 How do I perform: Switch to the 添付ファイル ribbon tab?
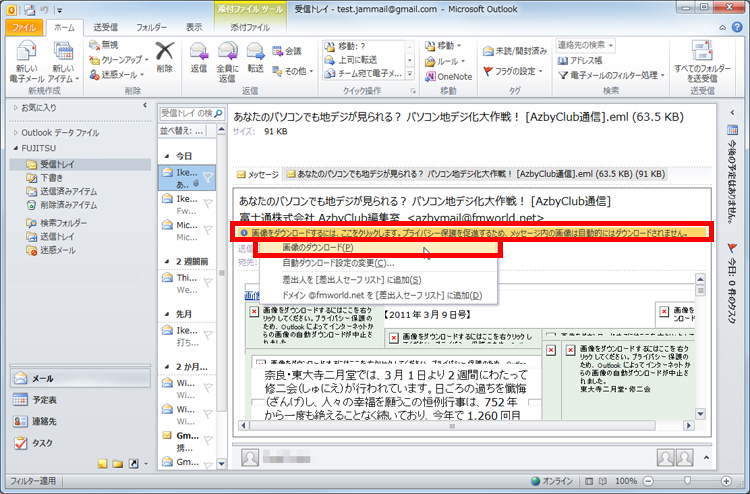(x=250, y=28)
